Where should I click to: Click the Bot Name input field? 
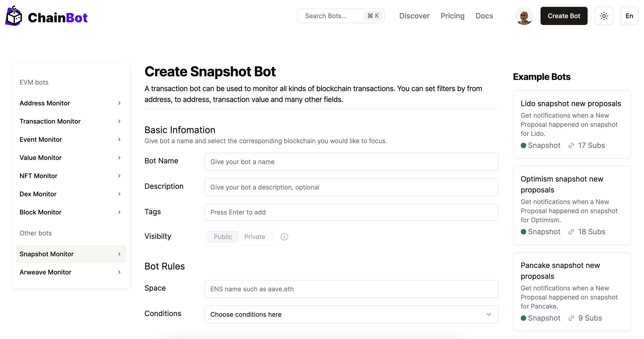pyautogui.click(x=351, y=162)
